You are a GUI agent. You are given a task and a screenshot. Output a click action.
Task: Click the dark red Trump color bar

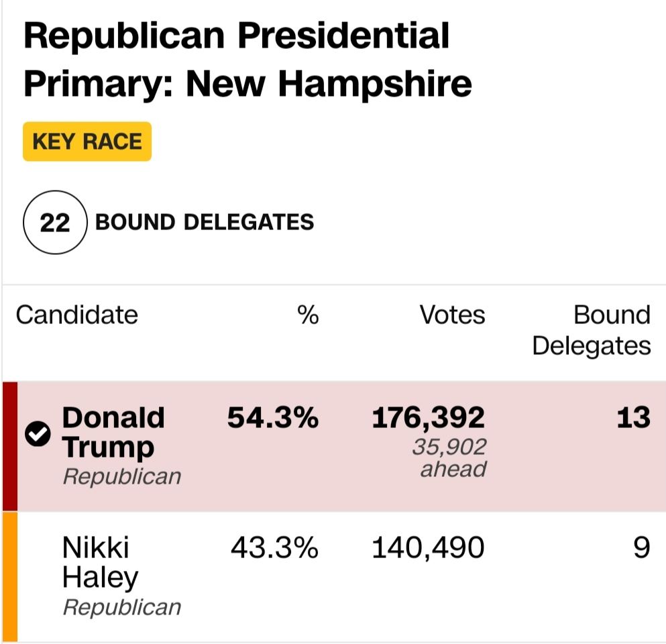point(9,446)
